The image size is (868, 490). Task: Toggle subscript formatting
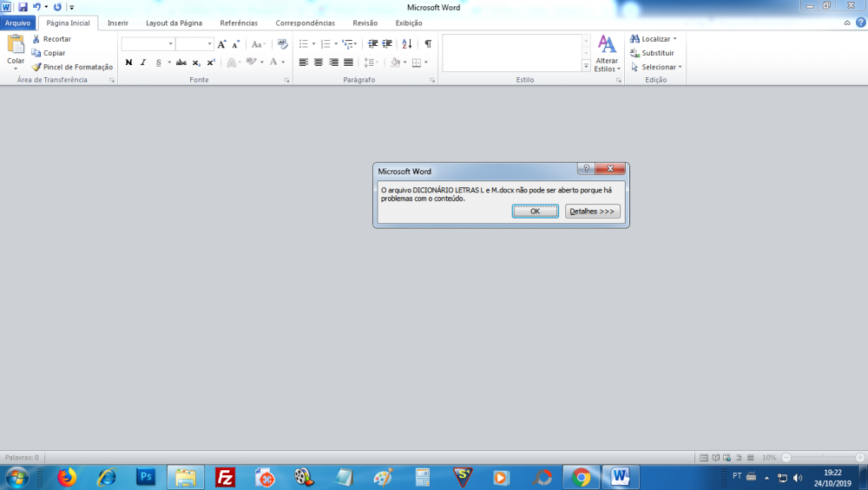pos(196,62)
